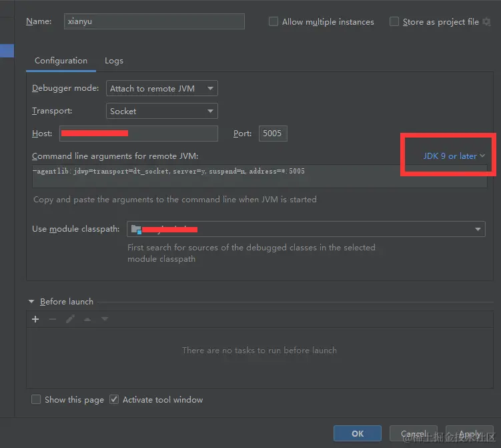The image size is (501, 448).
Task: Tick the Store as project file checkbox
Action: [394, 21]
